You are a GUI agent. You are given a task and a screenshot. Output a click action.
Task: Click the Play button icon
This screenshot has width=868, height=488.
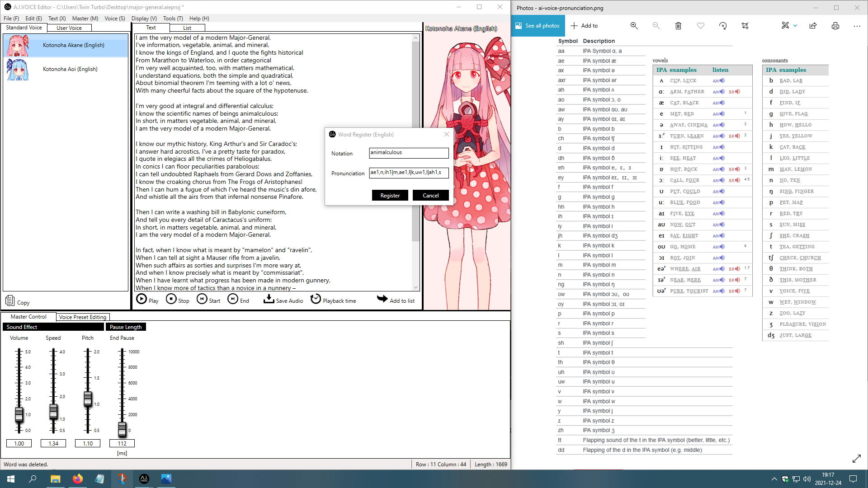[x=142, y=299]
